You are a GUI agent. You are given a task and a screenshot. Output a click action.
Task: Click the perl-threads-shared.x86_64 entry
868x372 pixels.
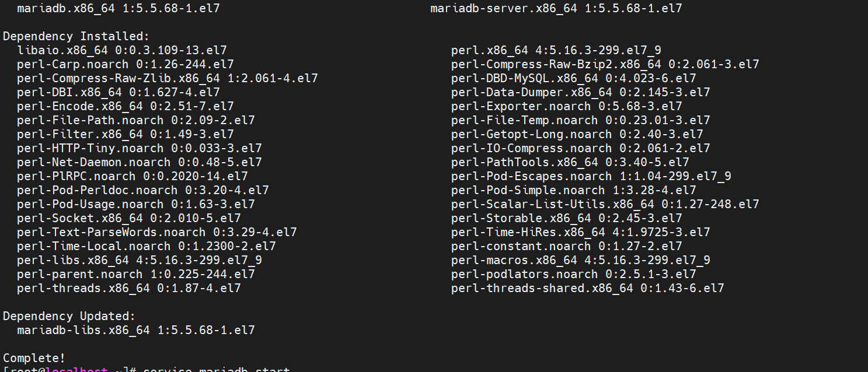pyautogui.click(x=587, y=288)
